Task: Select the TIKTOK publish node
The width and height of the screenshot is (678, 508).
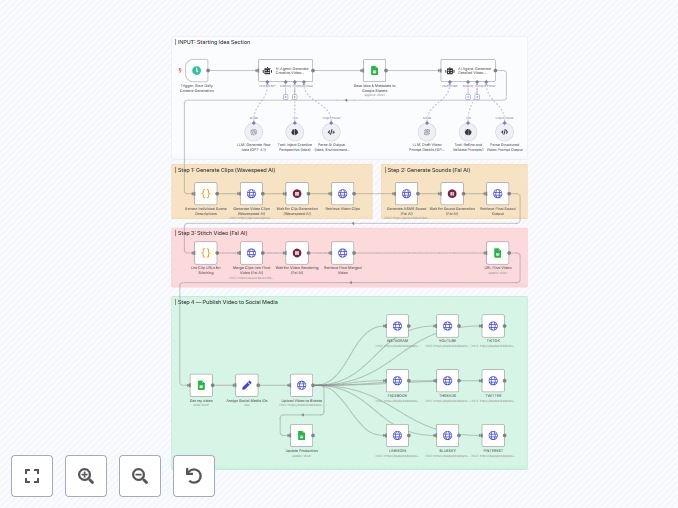Action: point(493,326)
